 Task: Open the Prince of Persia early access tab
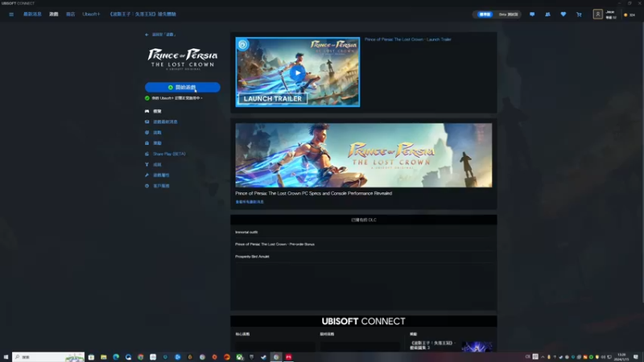pyautogui.click(x=142, y=14)
